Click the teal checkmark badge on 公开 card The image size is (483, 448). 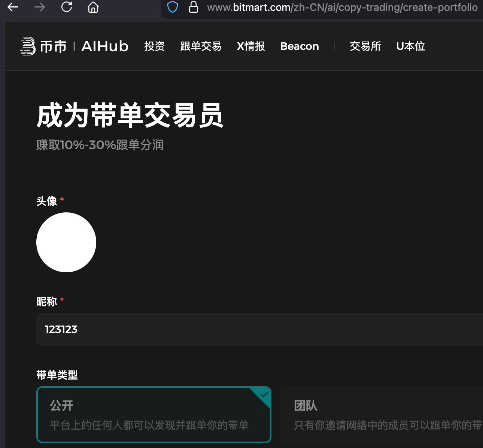click(x=264, y=394)
